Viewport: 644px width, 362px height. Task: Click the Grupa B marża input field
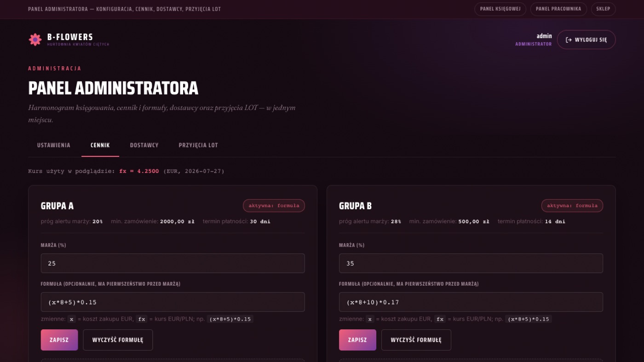click(x=471, y=263)
